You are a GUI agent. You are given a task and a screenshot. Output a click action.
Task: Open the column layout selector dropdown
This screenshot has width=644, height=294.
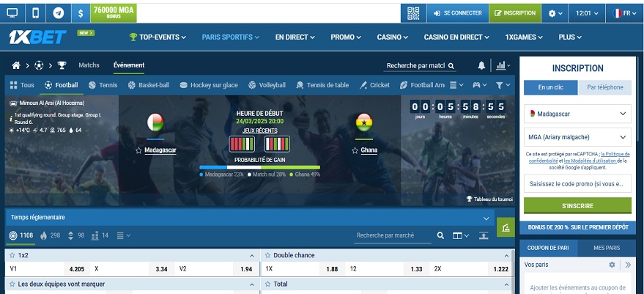(460, 235)
